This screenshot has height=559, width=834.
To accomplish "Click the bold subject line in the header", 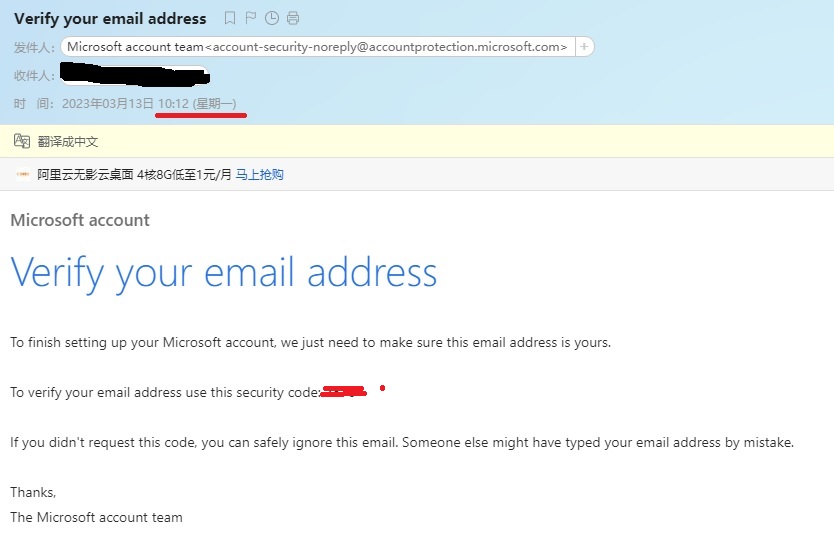I will point(110,18).
